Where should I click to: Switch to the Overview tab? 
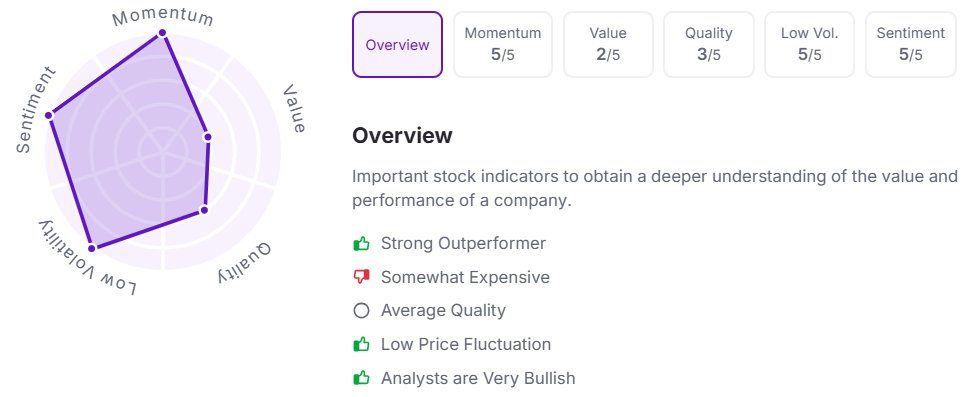click(397, 45)
